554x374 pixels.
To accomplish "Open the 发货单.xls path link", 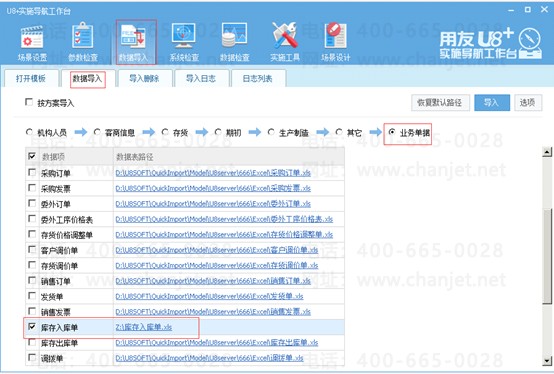I will (209, 296).
